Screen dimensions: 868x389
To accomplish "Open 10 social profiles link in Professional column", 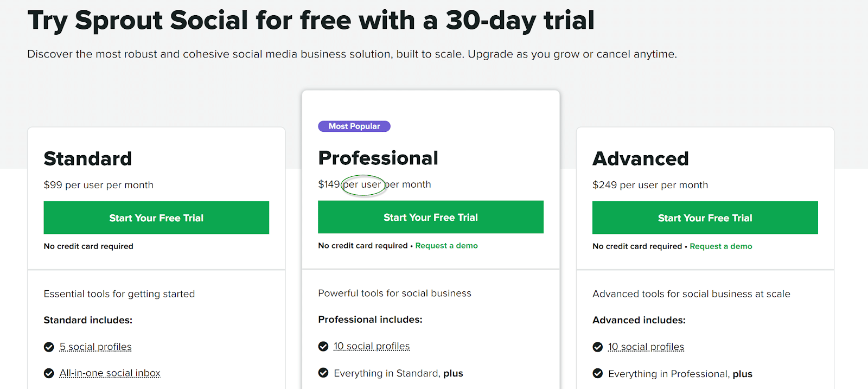I will tap(372, 346).
